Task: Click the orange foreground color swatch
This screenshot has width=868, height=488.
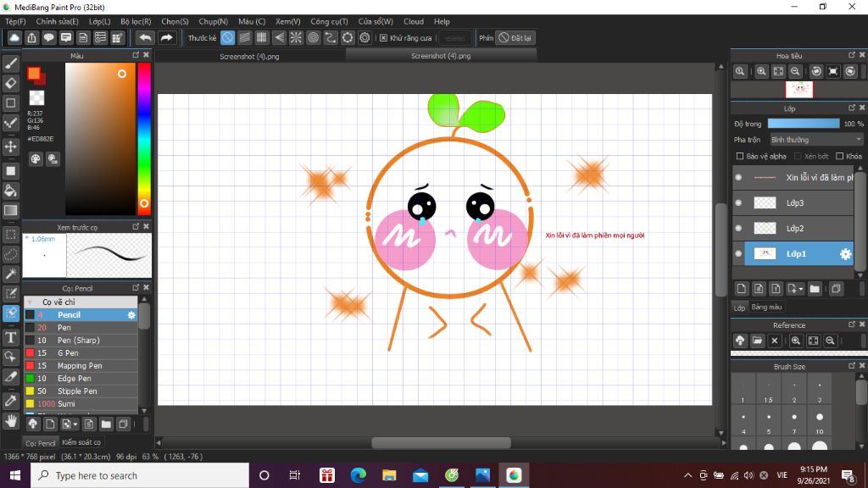Action: [x=34, y=73]
